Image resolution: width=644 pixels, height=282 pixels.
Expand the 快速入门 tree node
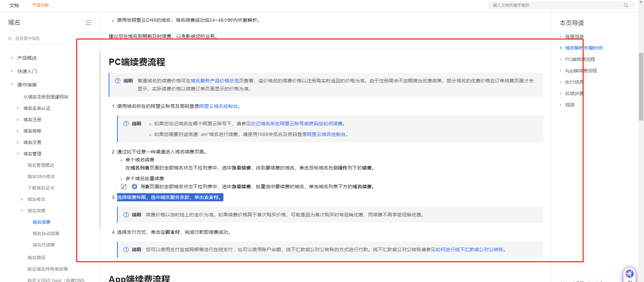pos(12,71)
